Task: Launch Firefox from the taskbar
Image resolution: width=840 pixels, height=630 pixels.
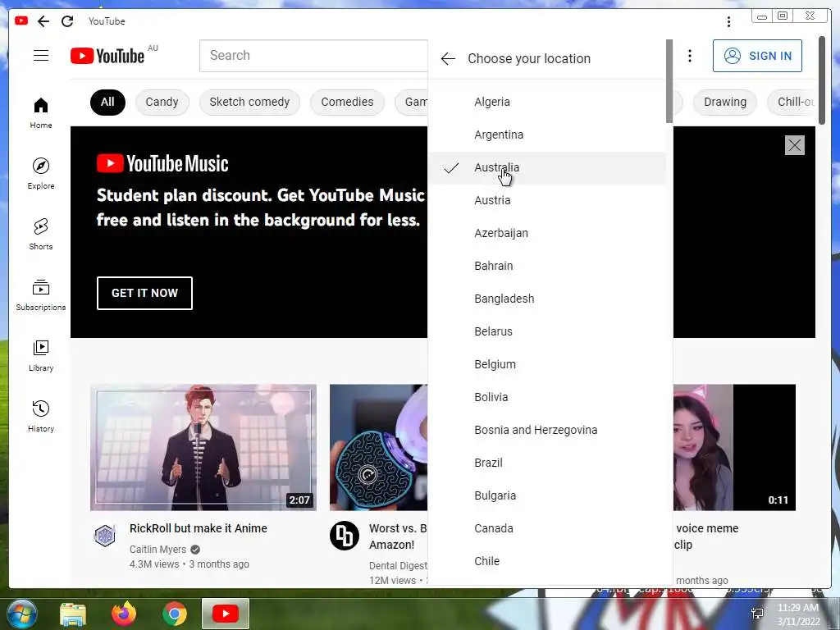Action: (x=124, y=614)
